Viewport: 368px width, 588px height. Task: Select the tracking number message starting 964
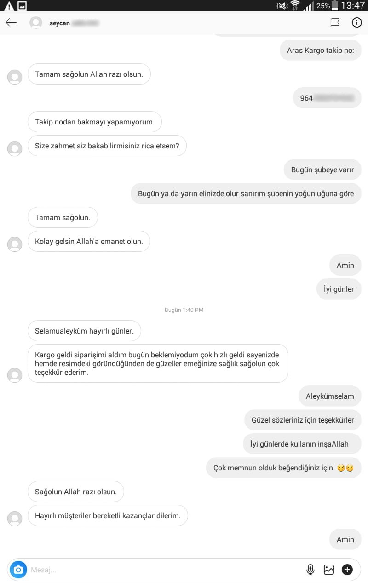[x=328, y=98]
